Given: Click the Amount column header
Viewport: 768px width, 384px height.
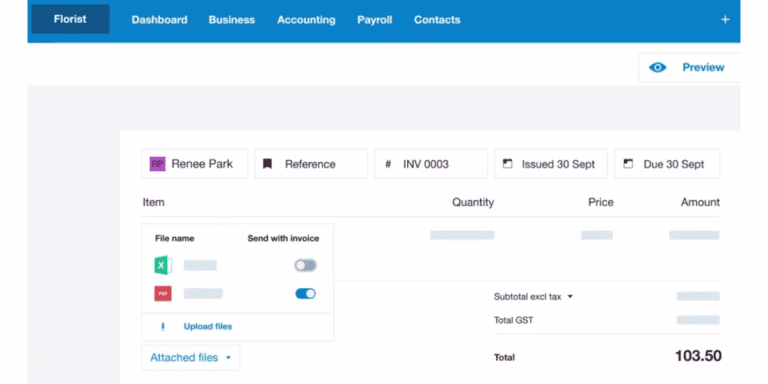Looking at the screenshot, I should (700, 202).
